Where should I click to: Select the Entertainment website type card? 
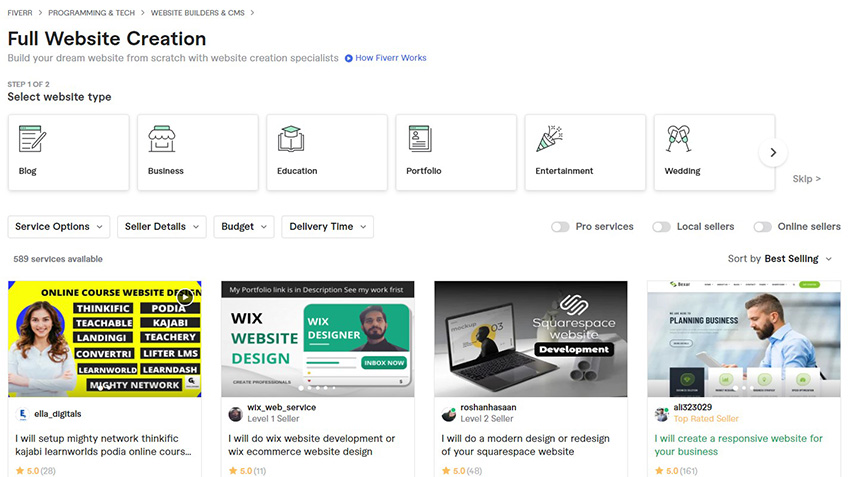585,152
